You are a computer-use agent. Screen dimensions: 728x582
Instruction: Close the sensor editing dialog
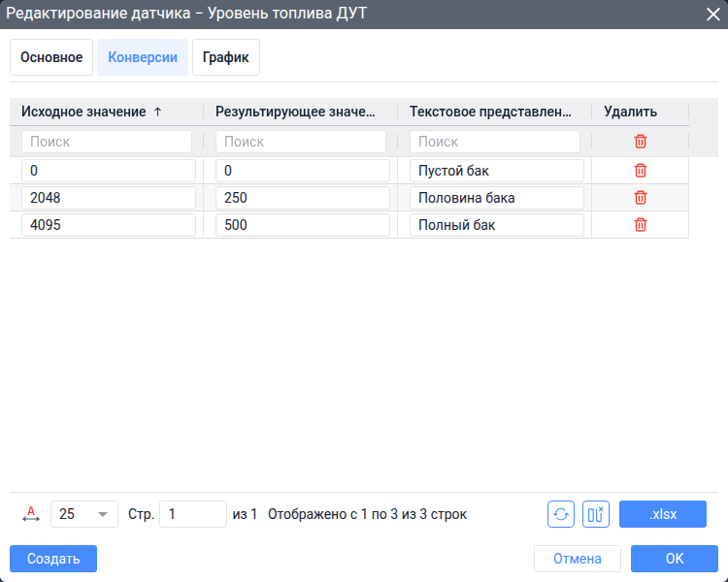pos(712,14)
